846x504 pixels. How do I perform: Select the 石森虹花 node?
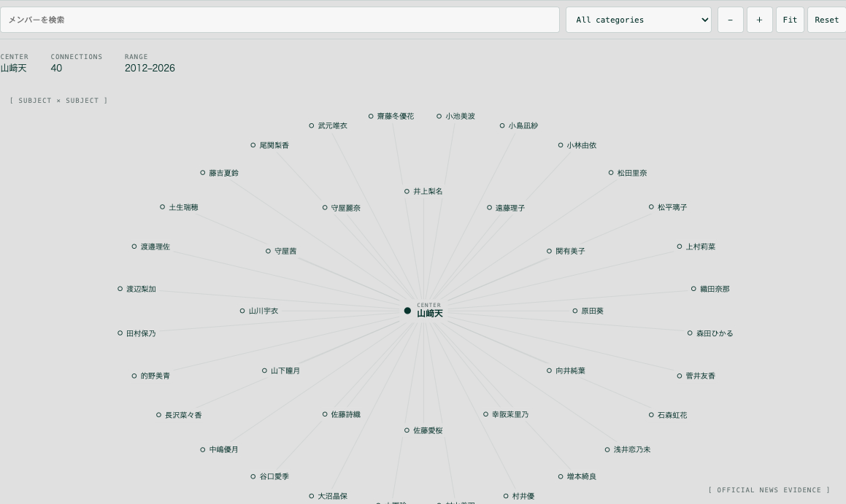tap(668, 415)
